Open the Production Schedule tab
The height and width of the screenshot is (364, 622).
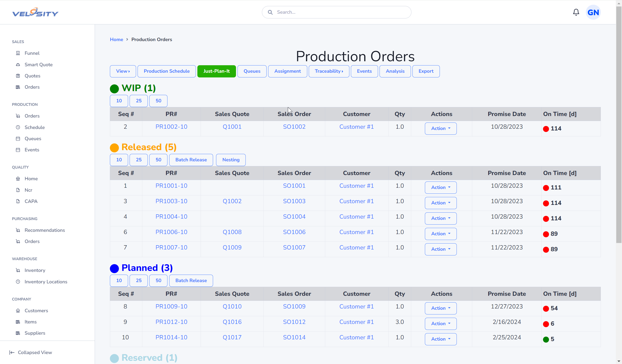point(166,71)
